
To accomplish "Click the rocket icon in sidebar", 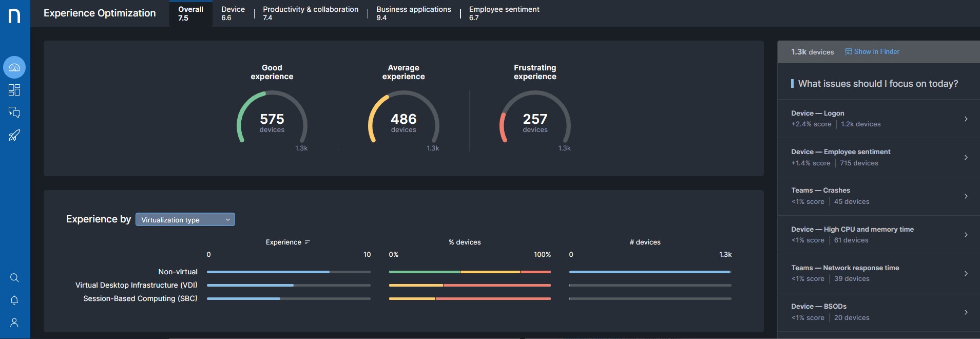I will point(14,135).
